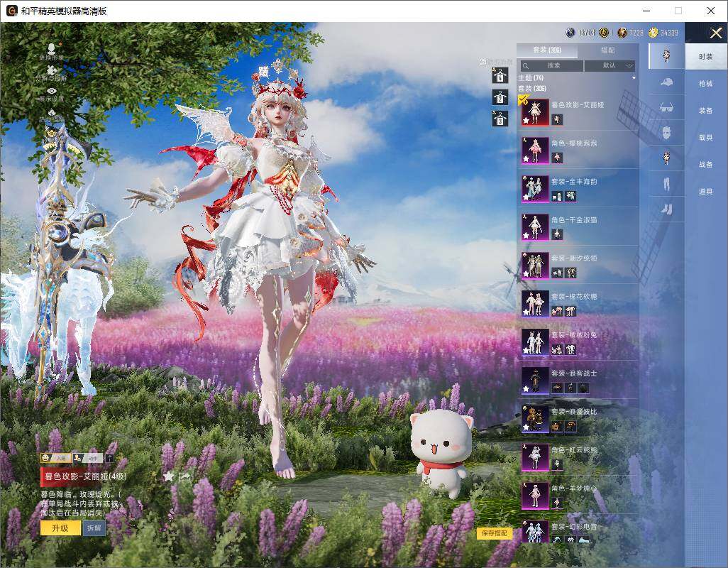Select outfit preset slot 2 hanger icon
Image resolution: width=728 pixels, height=568 pixels.
point(500,97)
